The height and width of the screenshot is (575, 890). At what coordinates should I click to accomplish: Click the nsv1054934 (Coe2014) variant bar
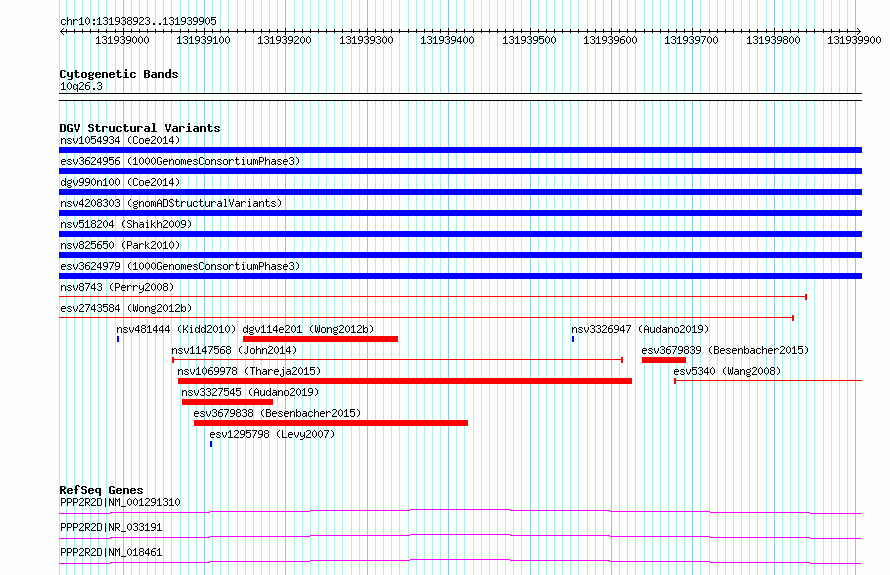pyautogui.click(x=460, y=150)
